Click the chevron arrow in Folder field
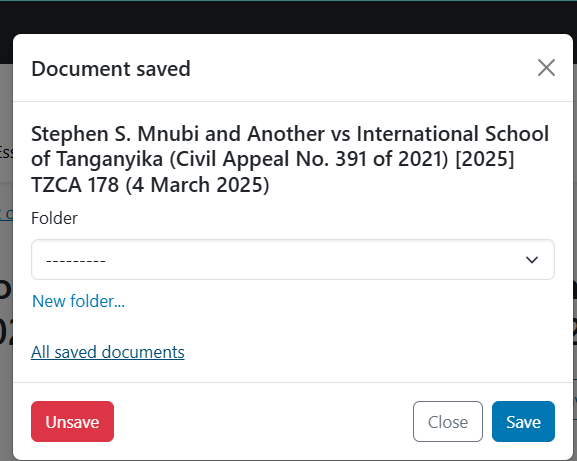This screenshot has height=461, width=577. click(x=532, y=260)
